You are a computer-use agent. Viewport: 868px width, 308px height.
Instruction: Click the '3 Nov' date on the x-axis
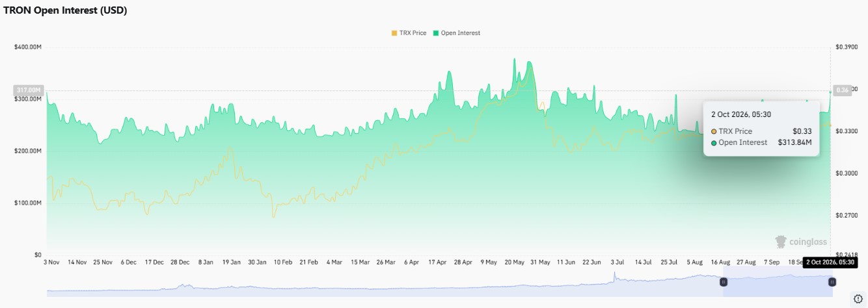click(51, 263)
